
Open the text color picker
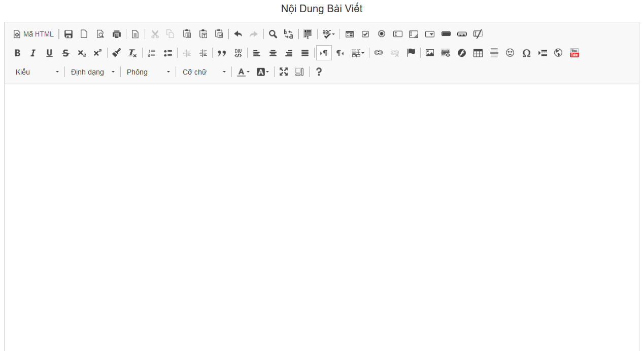coord(243,72)
